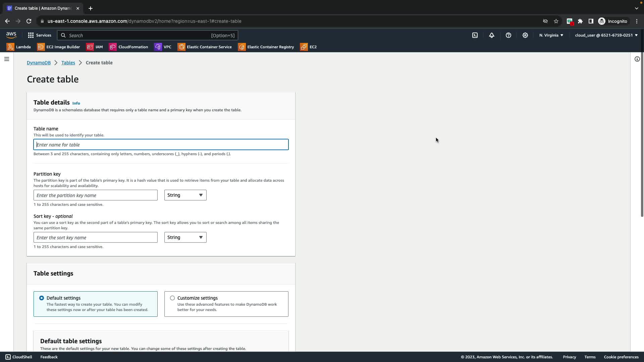Toggle the left hamburger navigation menu

click(7, 59)
